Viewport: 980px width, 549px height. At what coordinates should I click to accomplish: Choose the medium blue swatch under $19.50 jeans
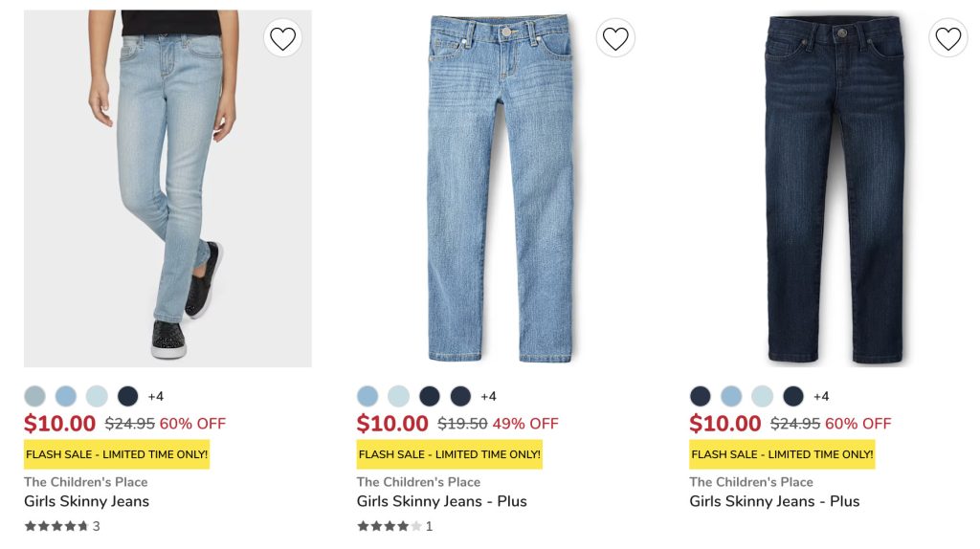point(367,396)
